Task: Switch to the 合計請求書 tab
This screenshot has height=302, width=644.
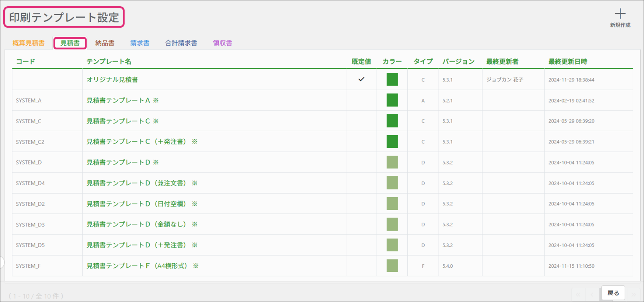Action: pyautogui.click(x=181, y=43)
